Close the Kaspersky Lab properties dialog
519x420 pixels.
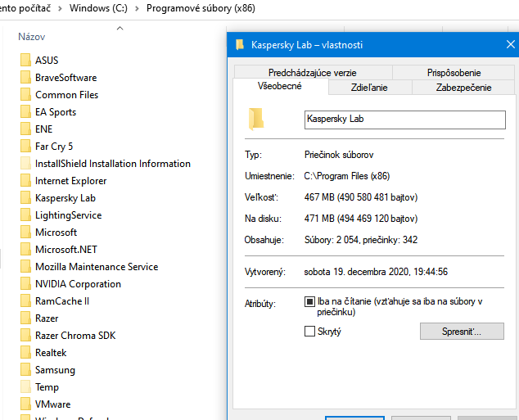coord(510,44)
